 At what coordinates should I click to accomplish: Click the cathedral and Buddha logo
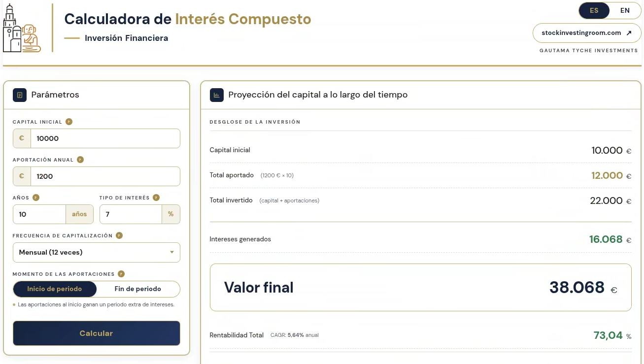tap(22, 29)
